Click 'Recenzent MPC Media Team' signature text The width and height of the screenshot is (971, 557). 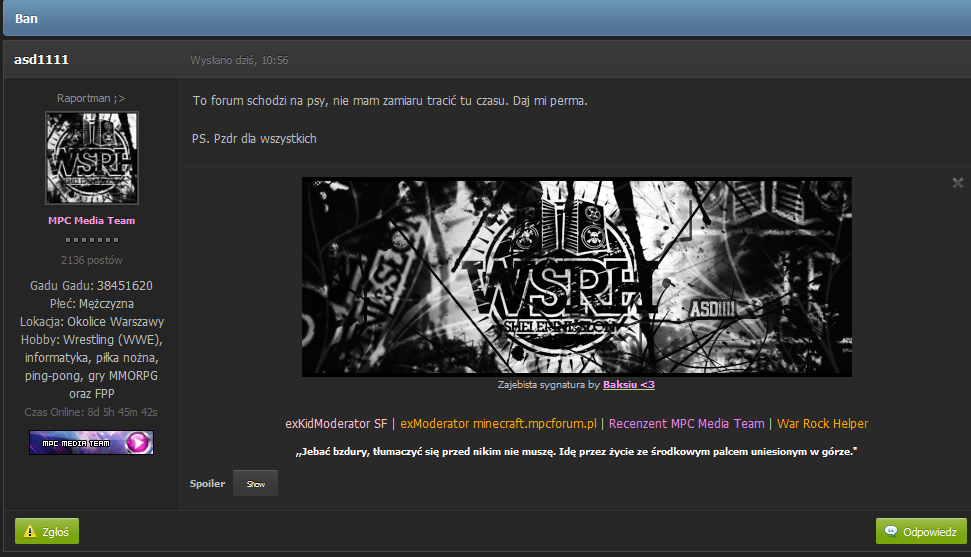click(687, 424)
